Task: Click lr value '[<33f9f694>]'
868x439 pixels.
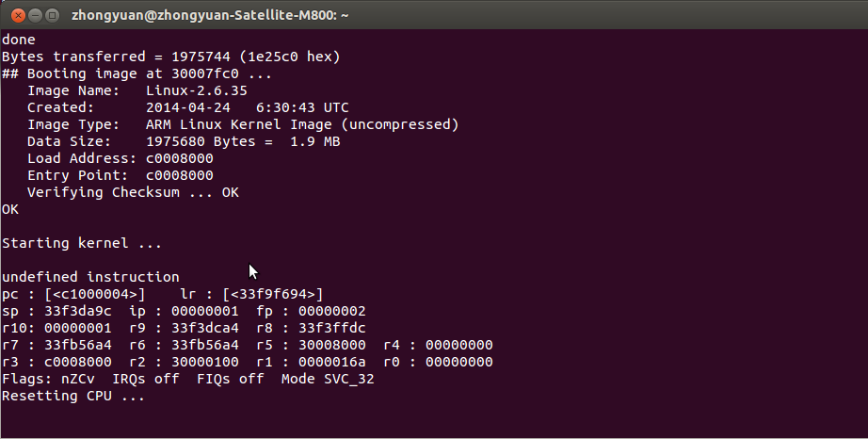Action: [273, 294]
